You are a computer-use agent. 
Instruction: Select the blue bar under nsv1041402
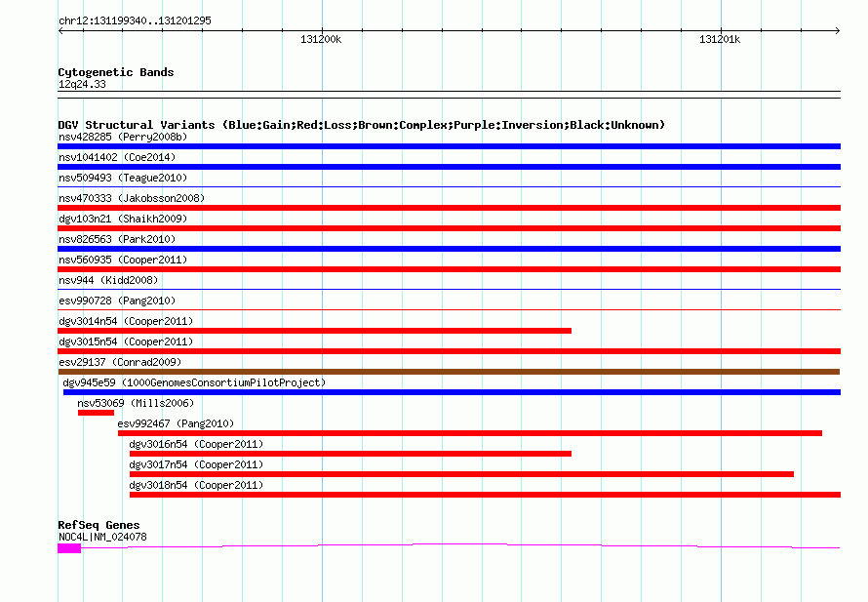tap(449, 167)
